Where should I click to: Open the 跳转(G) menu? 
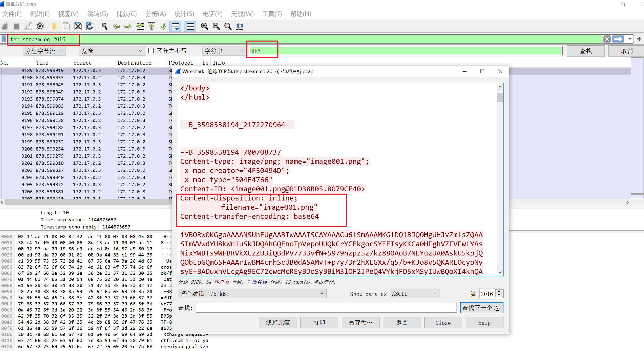[97, 14]
